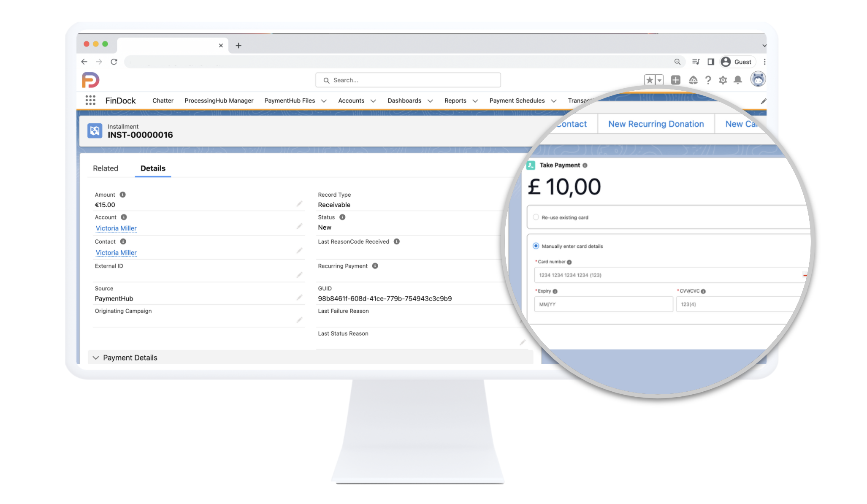Toggle browser side panel icon
The height and width of the screenshot is (504, 867).
tap(711, 62)
